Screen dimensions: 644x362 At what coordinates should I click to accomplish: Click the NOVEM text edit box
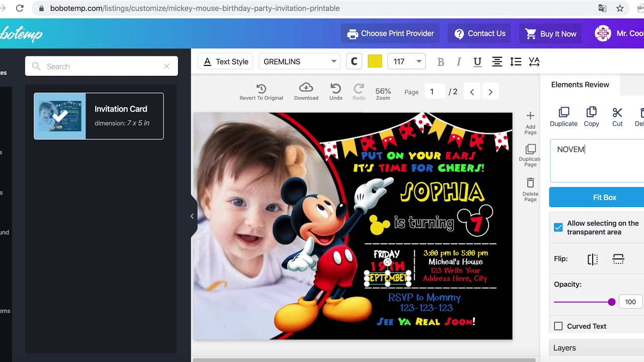[x=597, y=161]
